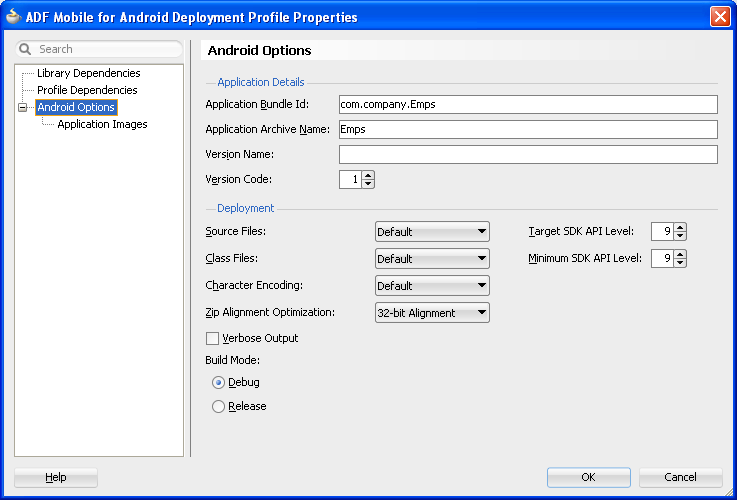Decrease the Version Code value

pos(368,184)
